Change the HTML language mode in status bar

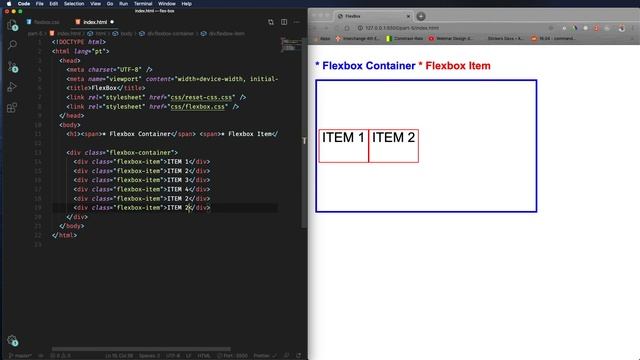point(204,356)
